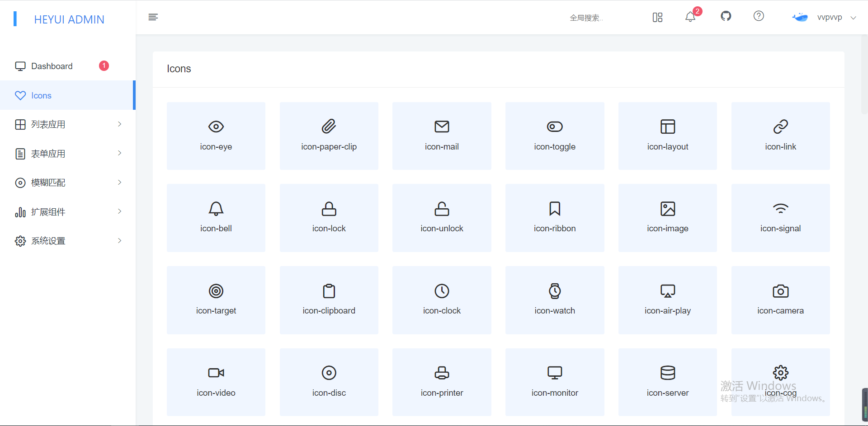Click the icon-server database card
The width and height of the screenshot is (868, 426).
pyautogui.click(x=668, y=382)
